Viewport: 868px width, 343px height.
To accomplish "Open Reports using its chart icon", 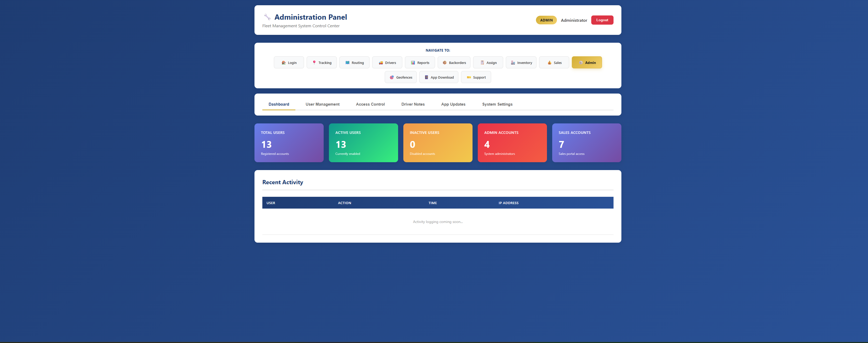I will (x=413, y=62).
